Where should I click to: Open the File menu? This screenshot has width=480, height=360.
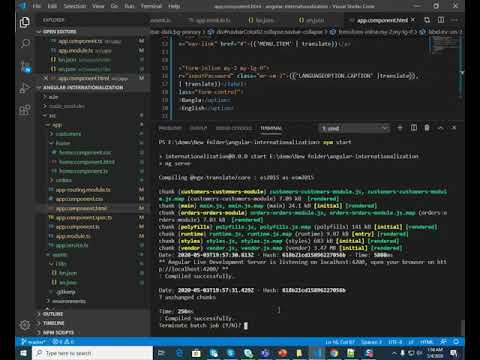coord(37,6)
